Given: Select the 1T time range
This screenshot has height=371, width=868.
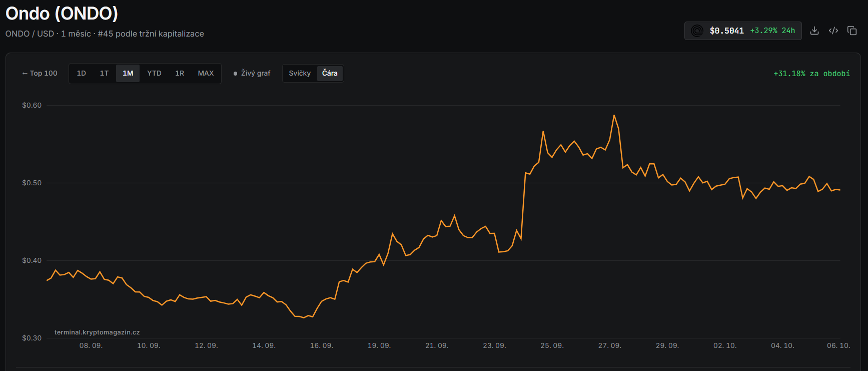Looking at the screenshot, I should [104, 73].
